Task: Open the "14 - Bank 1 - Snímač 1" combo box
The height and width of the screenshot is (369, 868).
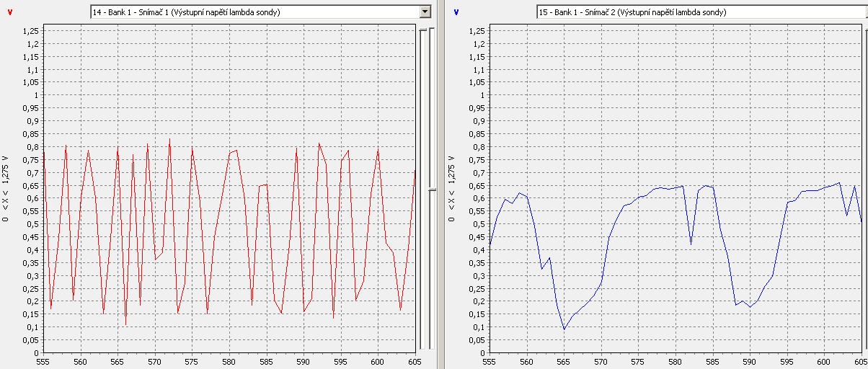Action: pos(254,12)
